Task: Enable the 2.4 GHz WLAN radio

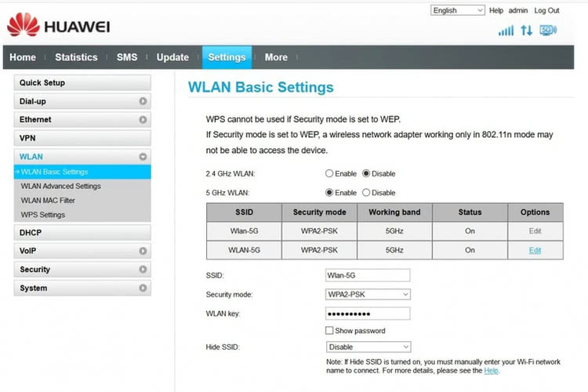Action: [x=329, y=174]
